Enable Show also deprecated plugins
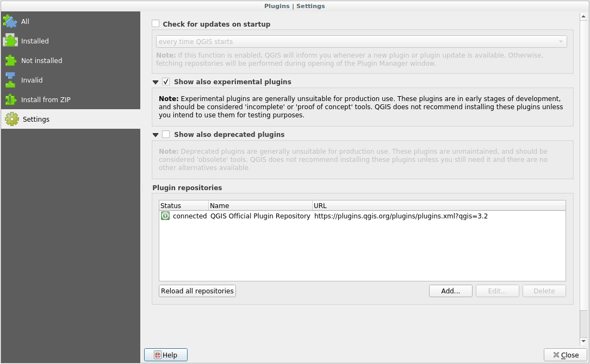 [166, 134]
